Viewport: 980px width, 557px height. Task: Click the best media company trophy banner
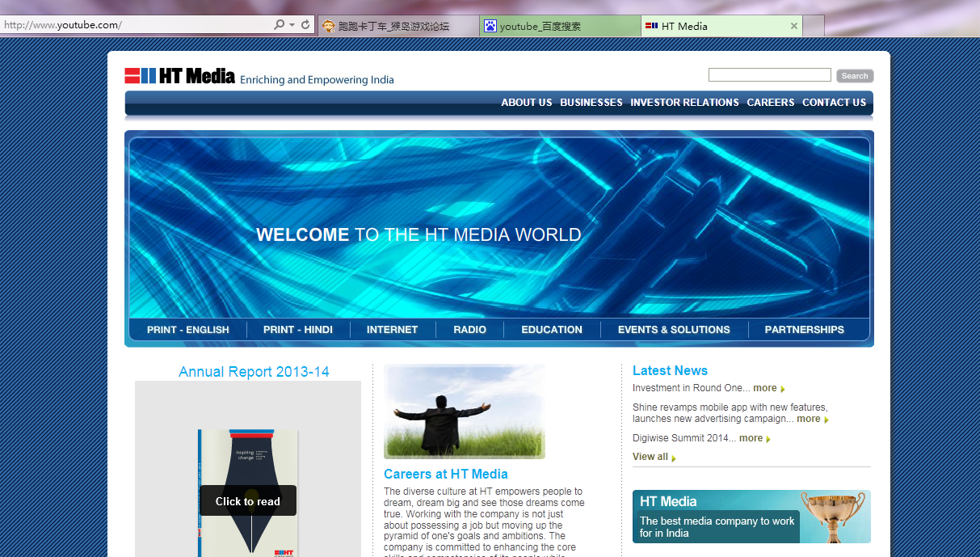(x=751, y=517)
